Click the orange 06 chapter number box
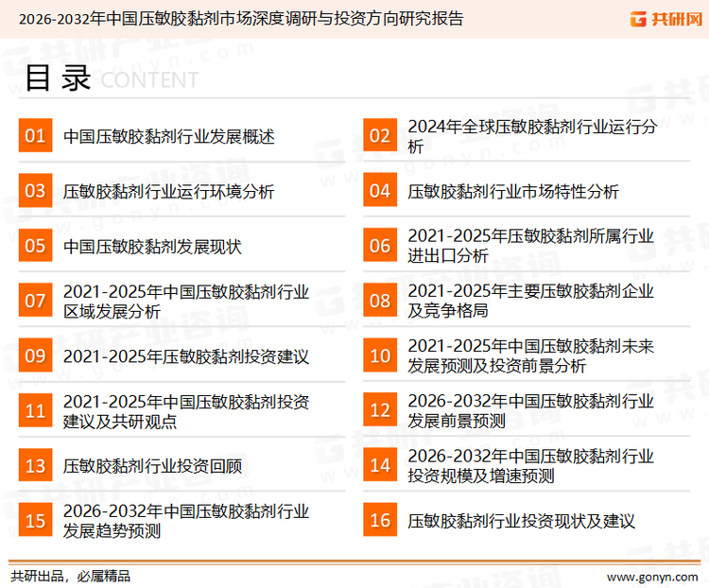The image size is (709, 588). tap(380, 246)
